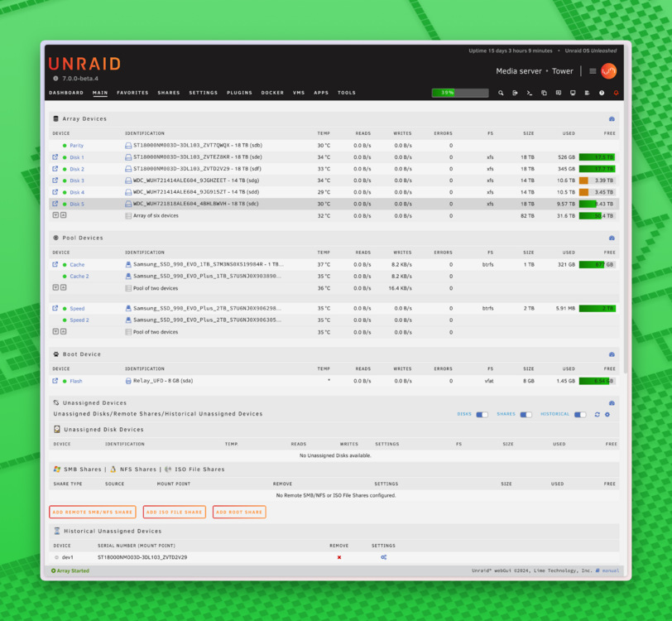Click the Boot Device gauge icon
The image size is (672, 621).
click(612, 354)
